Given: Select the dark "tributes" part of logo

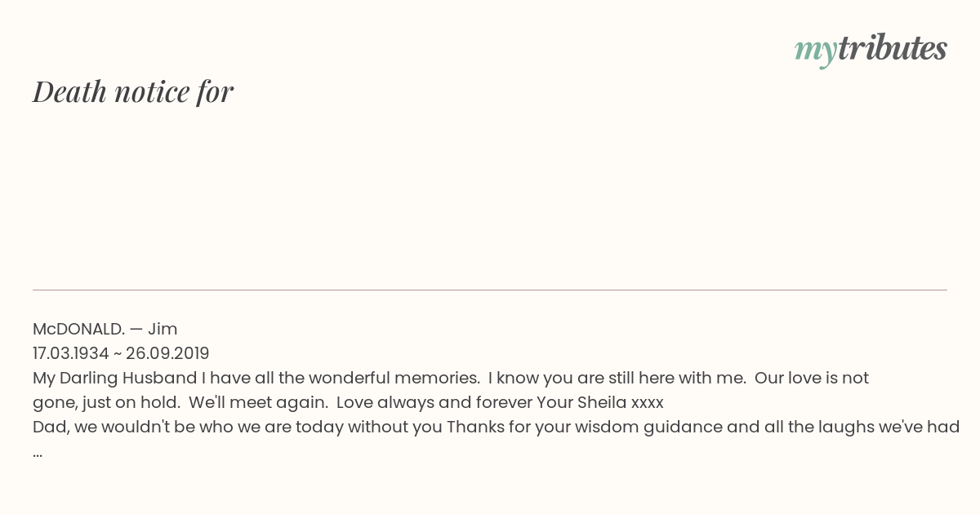Looking at the screenshot, I should (x=893, y=48).
